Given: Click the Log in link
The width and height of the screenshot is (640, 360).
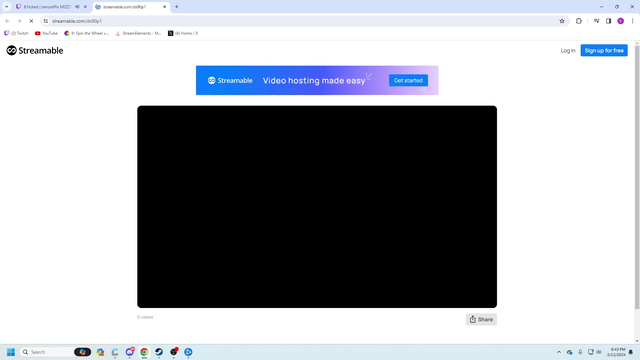Looking at the screenshot, I should 568,51.
